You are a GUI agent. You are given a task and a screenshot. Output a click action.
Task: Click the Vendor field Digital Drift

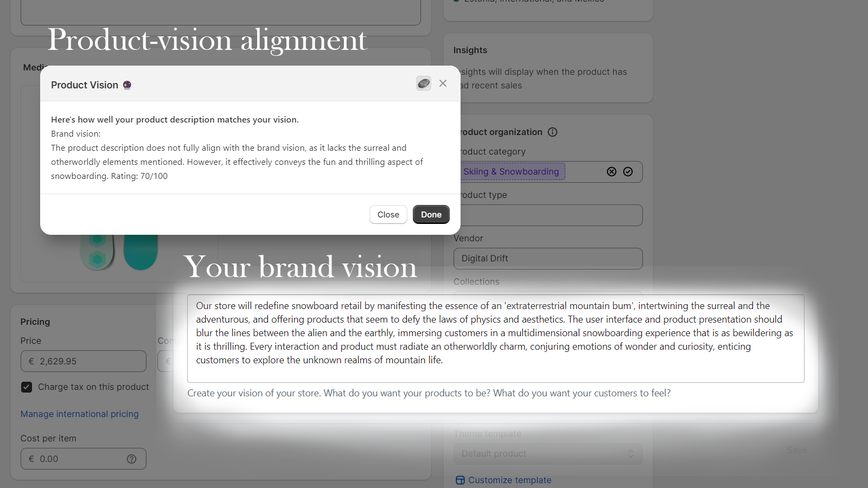point(548,259)
